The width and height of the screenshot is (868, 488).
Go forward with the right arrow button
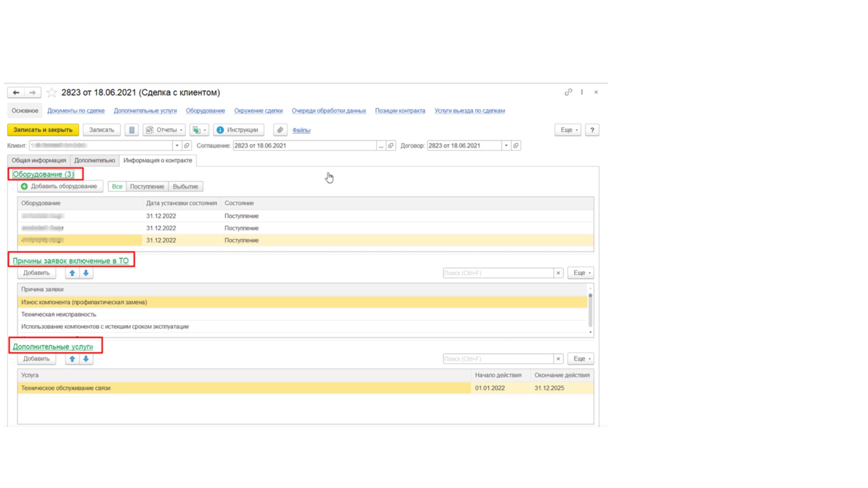click(33, 93)
